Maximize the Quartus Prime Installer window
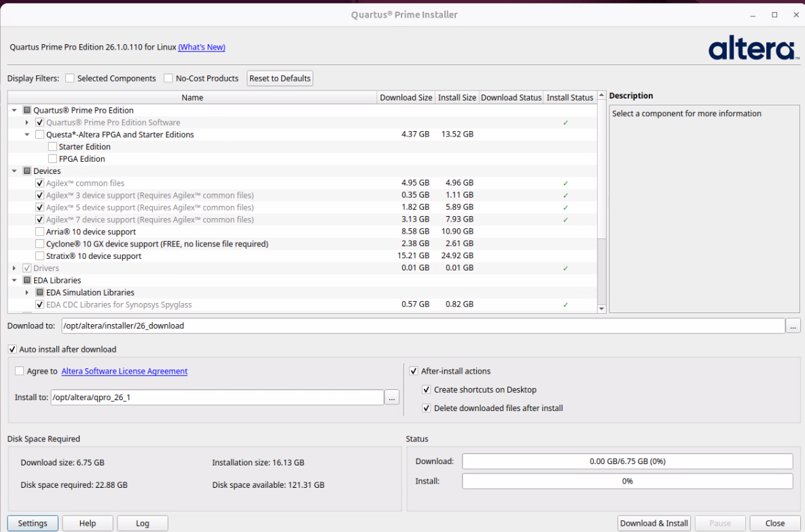This screenshot has height=532, width=805. pyautogui.click(x=774, y=15)
